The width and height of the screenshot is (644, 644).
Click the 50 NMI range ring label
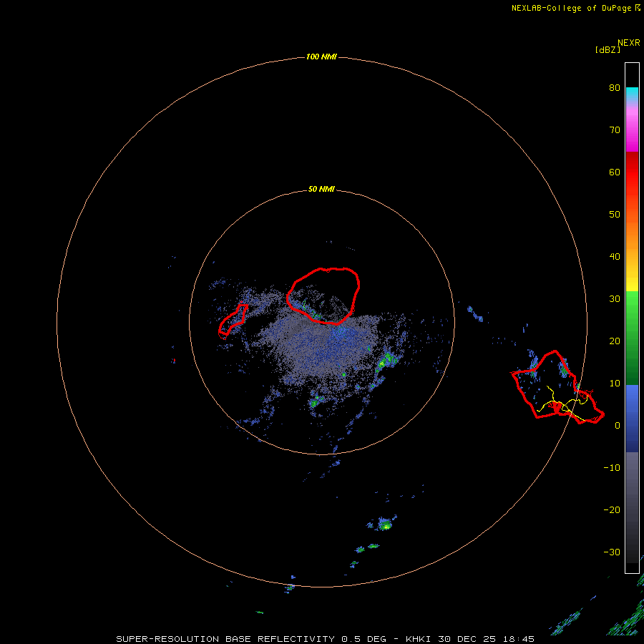coord(321,190)
